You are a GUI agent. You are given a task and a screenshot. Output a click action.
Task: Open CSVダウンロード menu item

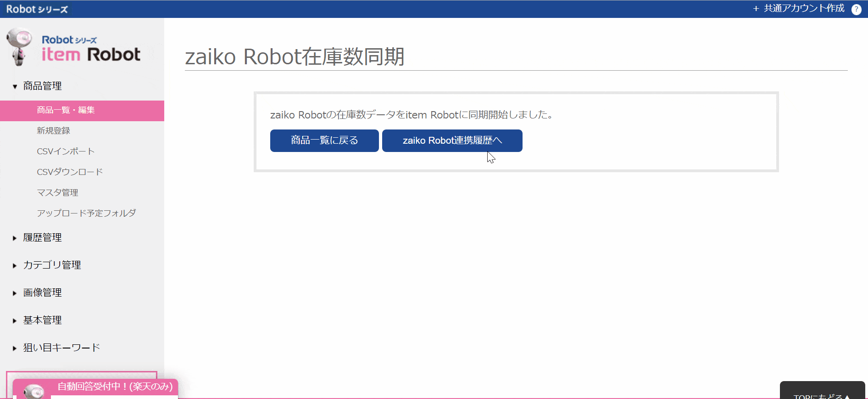point(70,172)
